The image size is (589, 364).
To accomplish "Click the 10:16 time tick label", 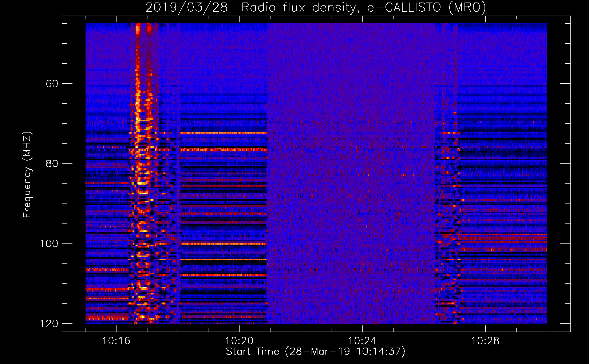I will pyautogui.click(x=116, y=341).
